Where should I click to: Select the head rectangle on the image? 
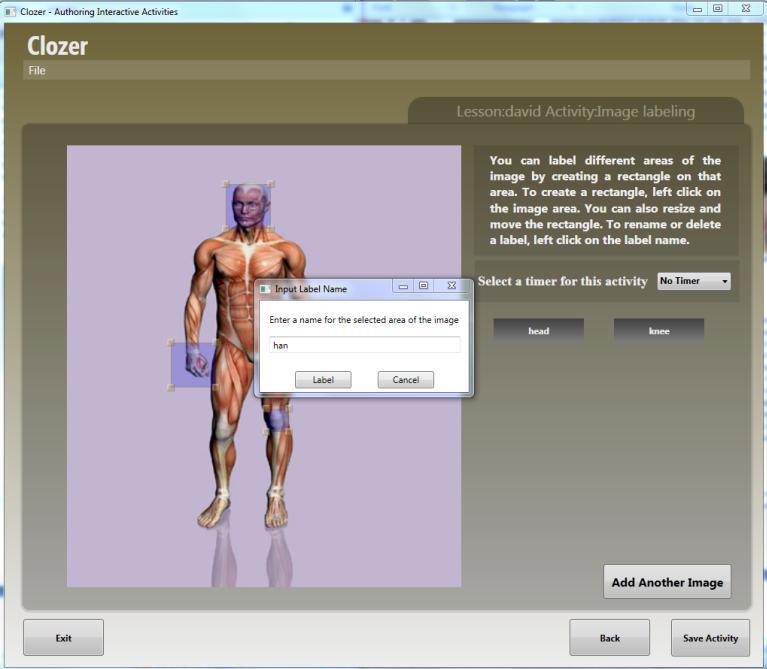coord(248,206)
